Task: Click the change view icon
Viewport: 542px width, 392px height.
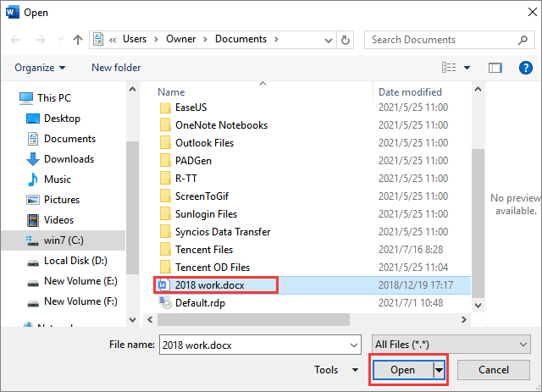Action: [450, 68]
